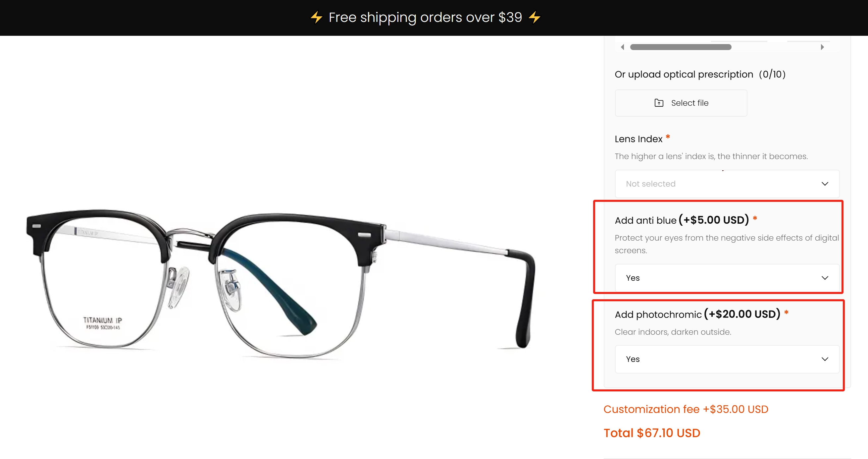
Task: Click the Lens Index field label
Action: 638,139
